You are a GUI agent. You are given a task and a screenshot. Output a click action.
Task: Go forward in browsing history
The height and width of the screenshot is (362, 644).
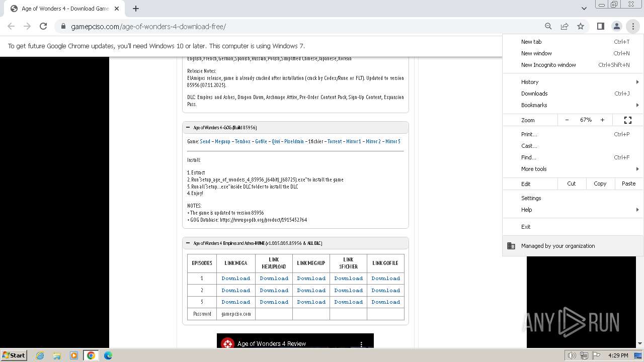tap(27, 26)
